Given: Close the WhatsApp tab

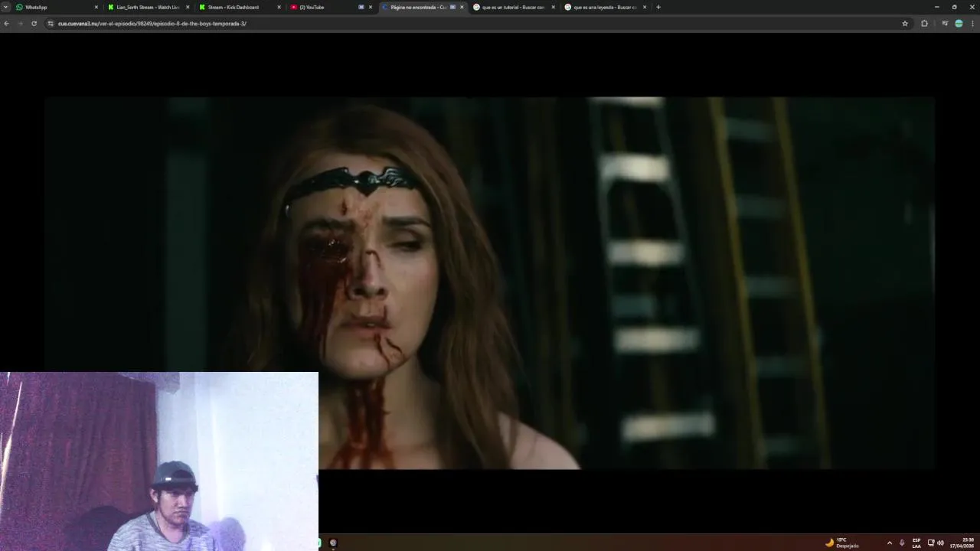Looking at the screenshot, I should click(96, 7).
